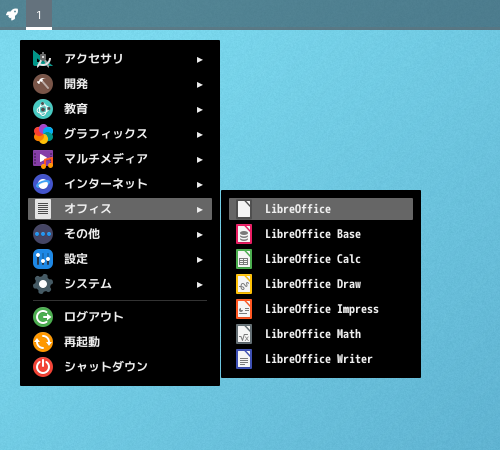
Task: Open the インターネット menu entry
Action: point(120,184)
